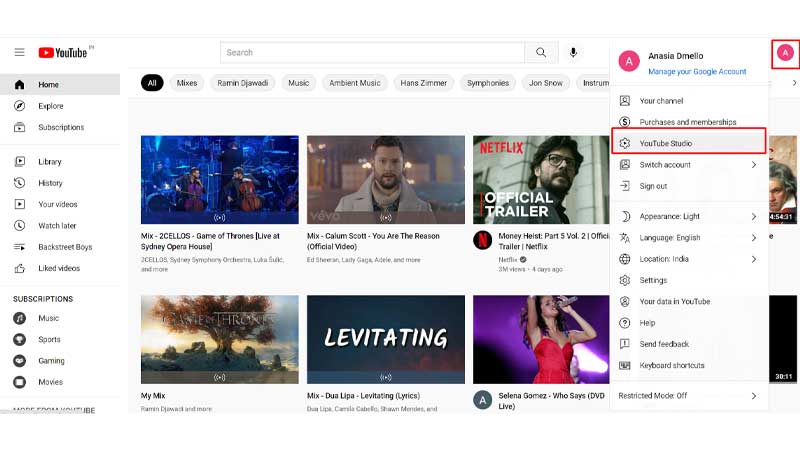Open the Movies subscription channel

(x=60, y=382)
